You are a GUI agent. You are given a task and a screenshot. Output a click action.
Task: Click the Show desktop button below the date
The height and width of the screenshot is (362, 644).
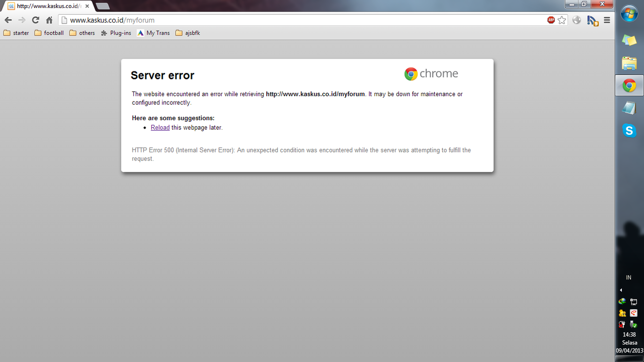[629, 359]
